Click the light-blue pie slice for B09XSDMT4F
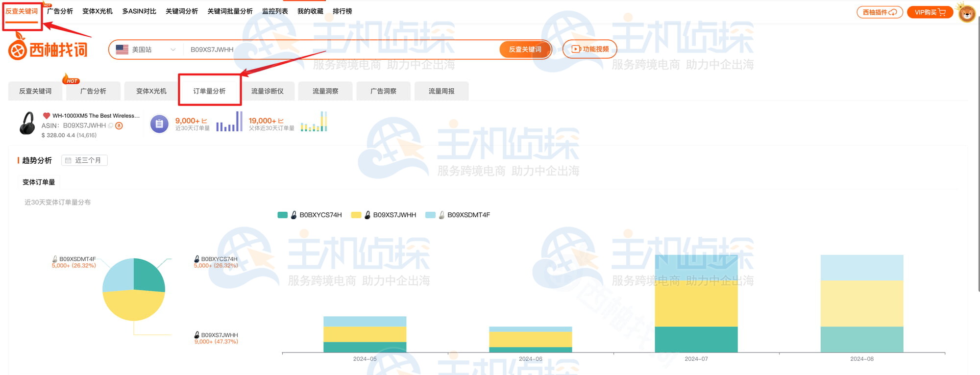The image size is (980, 375). tap(118, 275)
